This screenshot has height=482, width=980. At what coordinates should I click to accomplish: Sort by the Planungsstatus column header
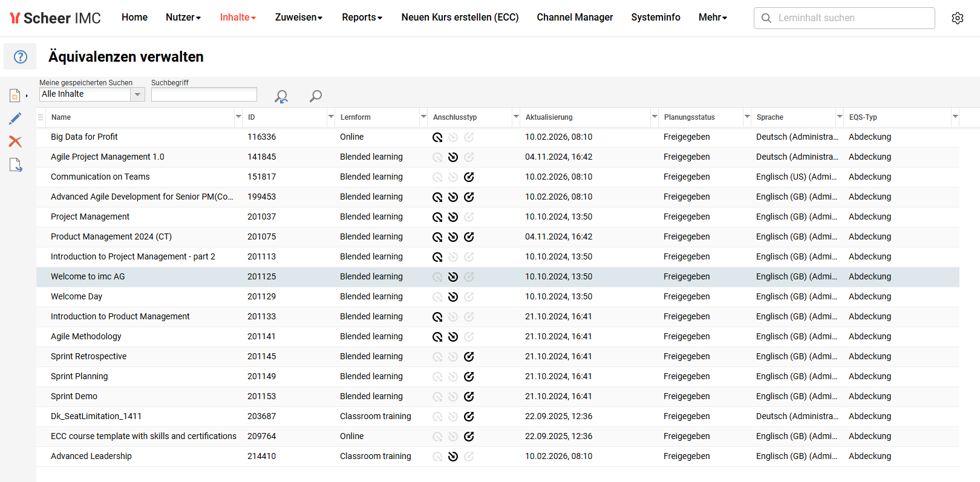[x=690, y=117]
